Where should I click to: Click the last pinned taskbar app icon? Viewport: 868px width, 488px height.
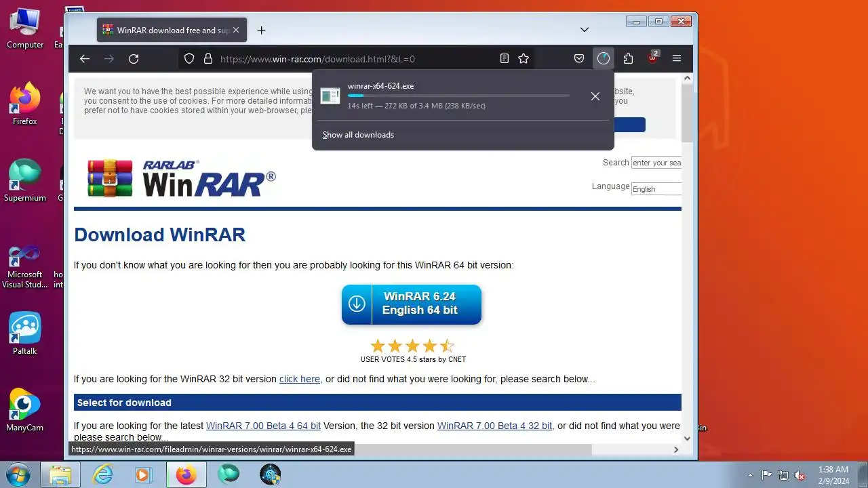click(271, 474)
